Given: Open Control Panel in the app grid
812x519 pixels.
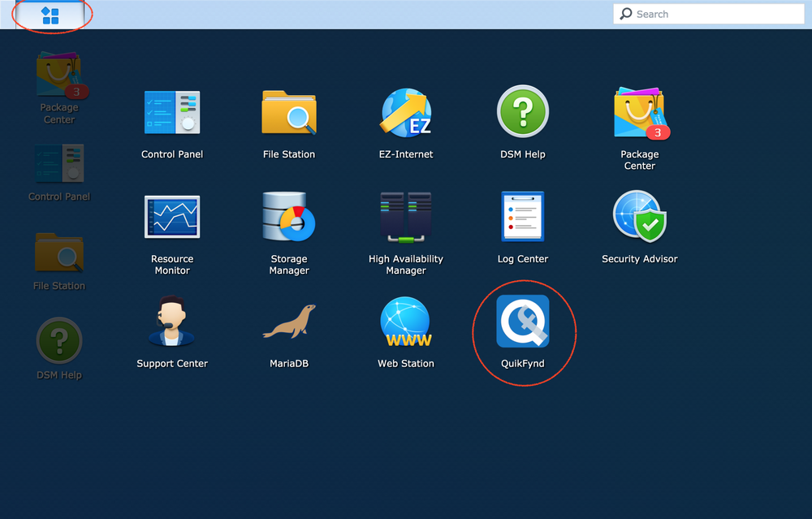Looking at the screenshot, I should tap(172, 123).
